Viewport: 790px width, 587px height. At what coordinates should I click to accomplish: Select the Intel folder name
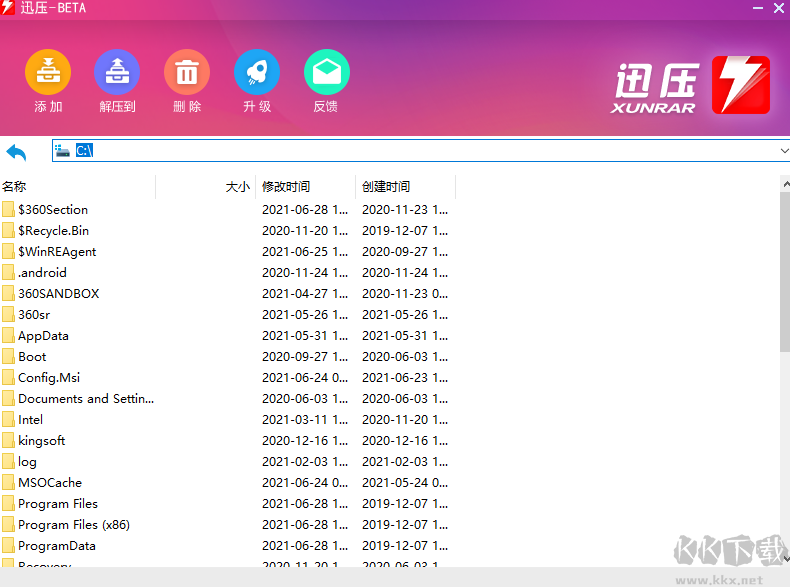click(x=30, y=420)
